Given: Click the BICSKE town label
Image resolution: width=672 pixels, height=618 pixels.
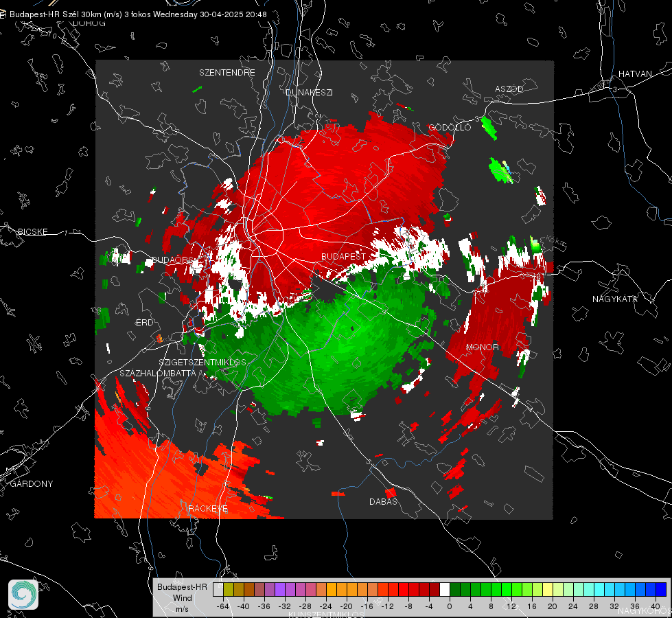Looking at the screenshot, I should 32,231.
